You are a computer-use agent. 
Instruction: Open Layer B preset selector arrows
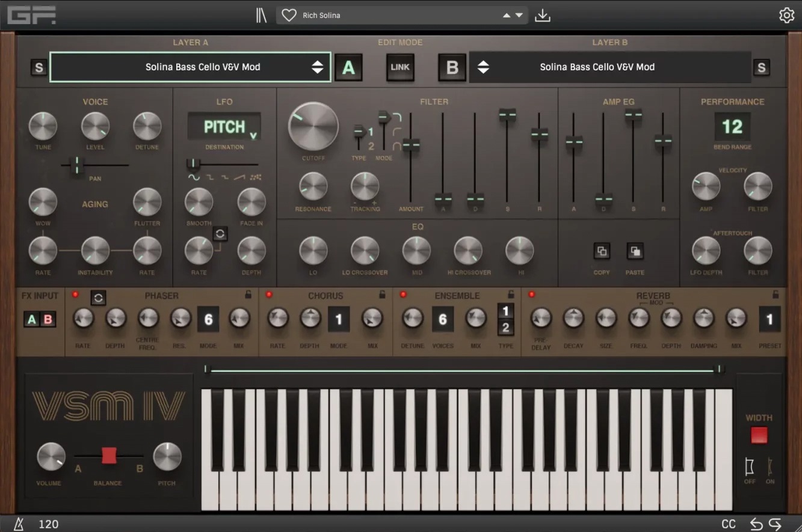click(x=484, y=67)
